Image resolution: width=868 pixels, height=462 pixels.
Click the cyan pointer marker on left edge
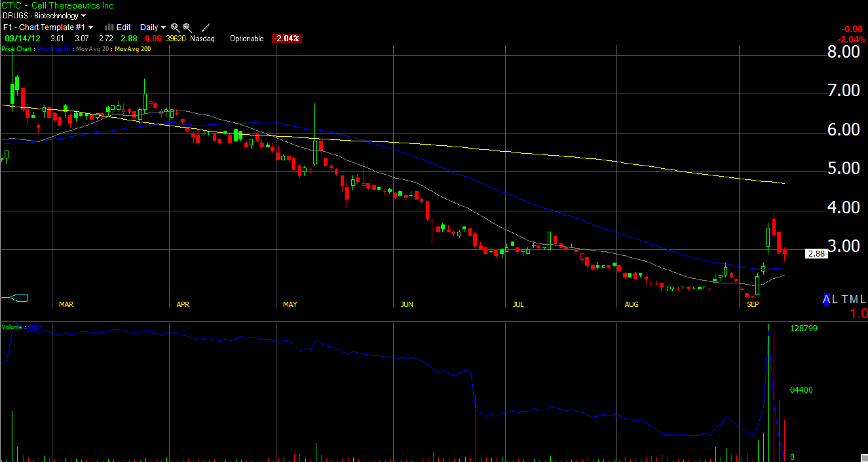[14, 298]
